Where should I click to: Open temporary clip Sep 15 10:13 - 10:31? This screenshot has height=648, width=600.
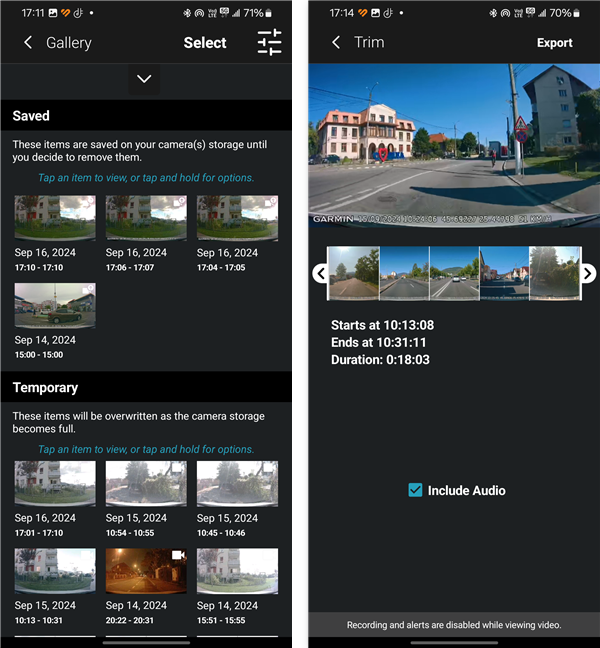(55, 571)
